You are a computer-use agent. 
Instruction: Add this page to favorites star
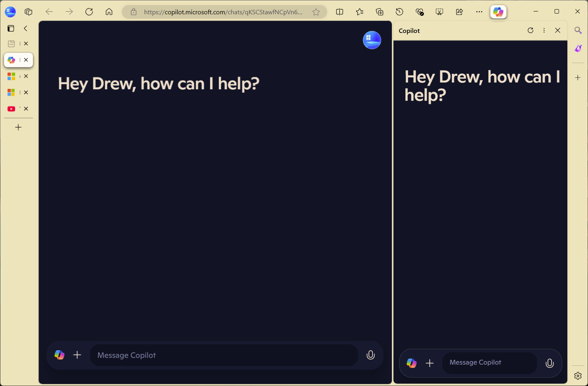tap(316, 12)
